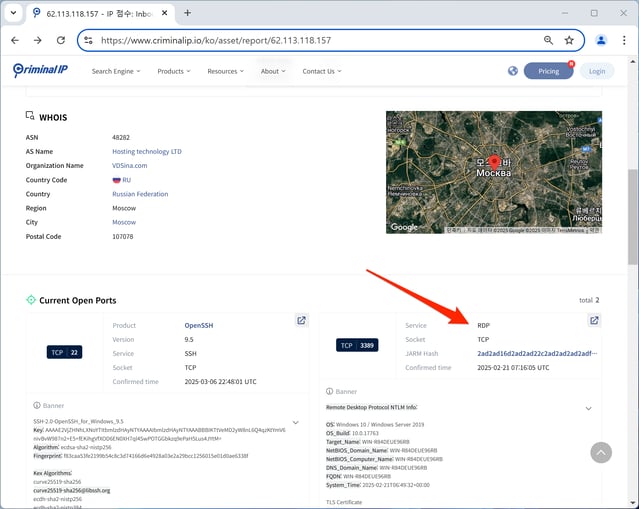Expand the About menu

tap(273, 71)
